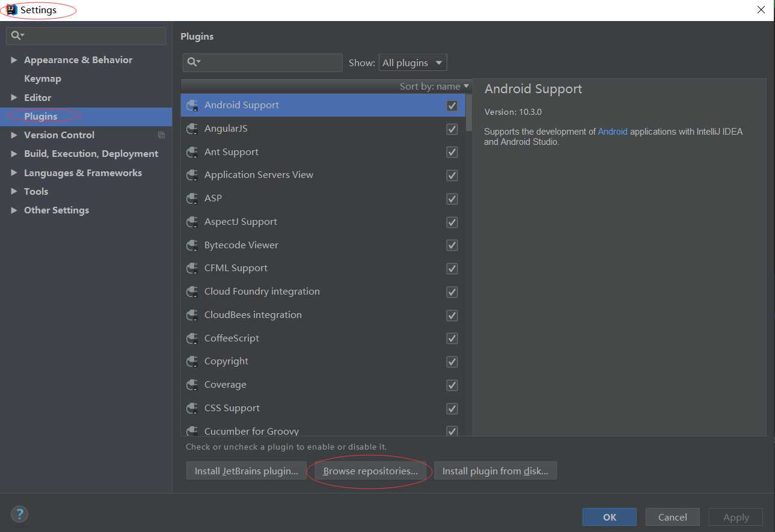Expand the Version Control node
The width and height of the screenshot is (775, 532).
click(x=14, y=135)
